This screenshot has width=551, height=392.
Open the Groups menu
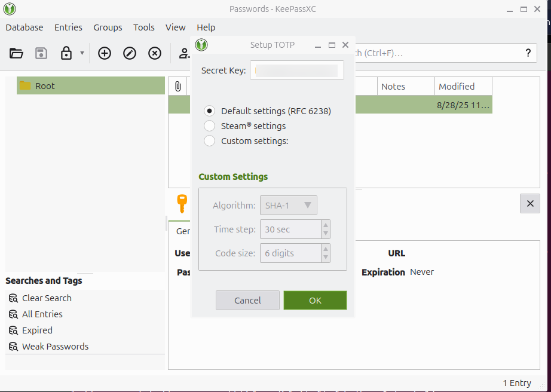[108, 27]
